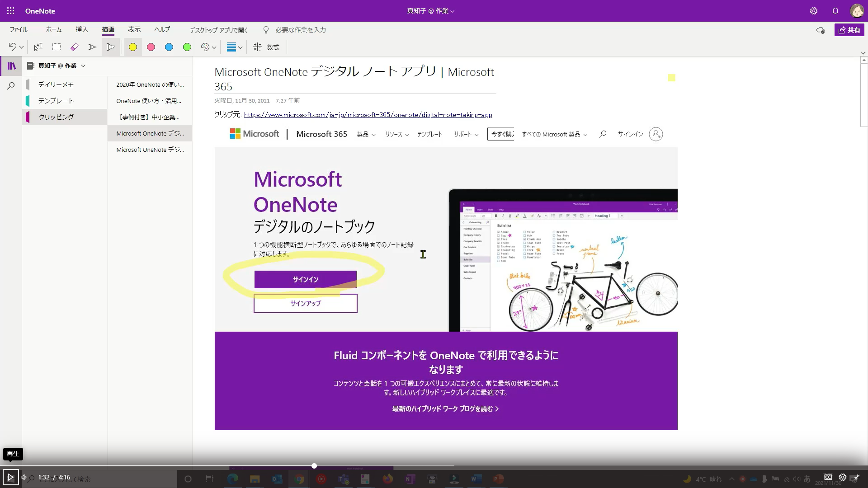Click the purple サインイン button
The width and height of the screenshot is (868, 488).
[x=306, y=279]
